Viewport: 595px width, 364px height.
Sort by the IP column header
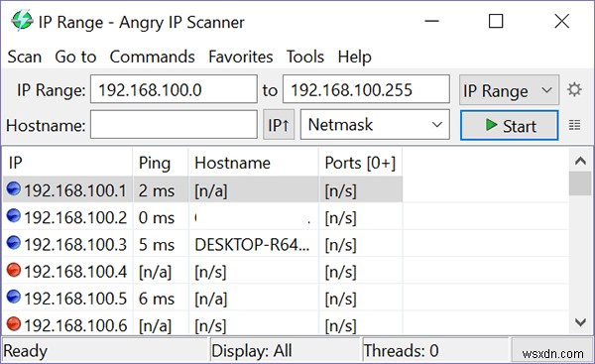(67, 163)
